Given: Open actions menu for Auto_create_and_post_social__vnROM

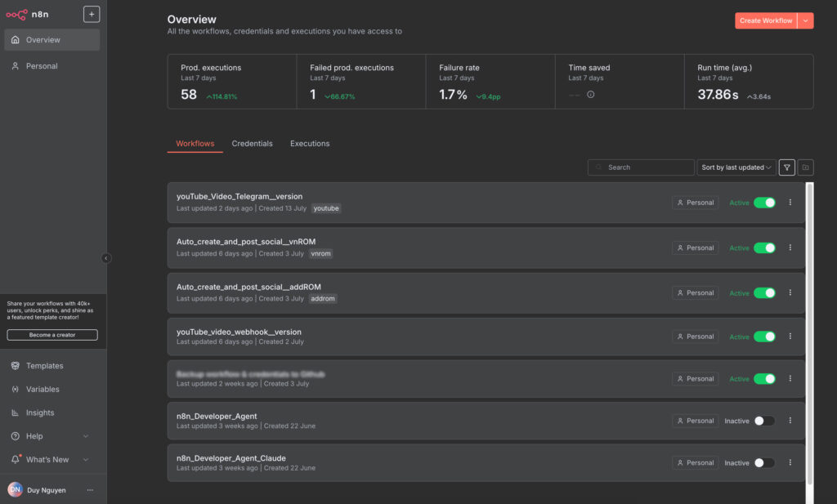Looking at the screenshot, I should tap(790, 248).
